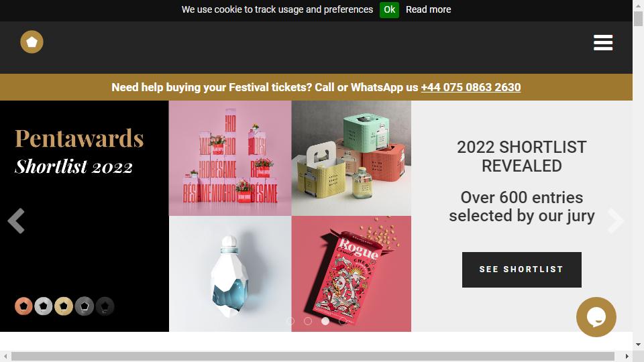Screen dimensions: 644x362
Task: Advance to next carousel slide arrow
Action: [615, 221]
